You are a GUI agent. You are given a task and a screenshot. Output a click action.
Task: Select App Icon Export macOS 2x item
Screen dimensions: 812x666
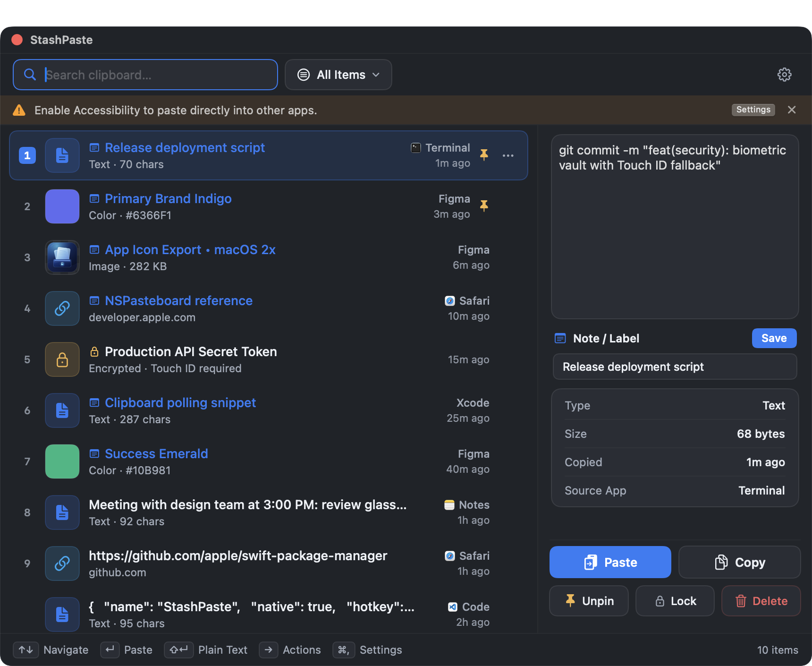pyautogui.click(x=268, y=257)
